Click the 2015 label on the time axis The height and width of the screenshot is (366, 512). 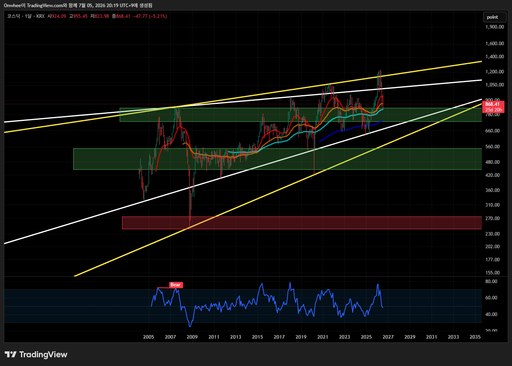(257, 337)
